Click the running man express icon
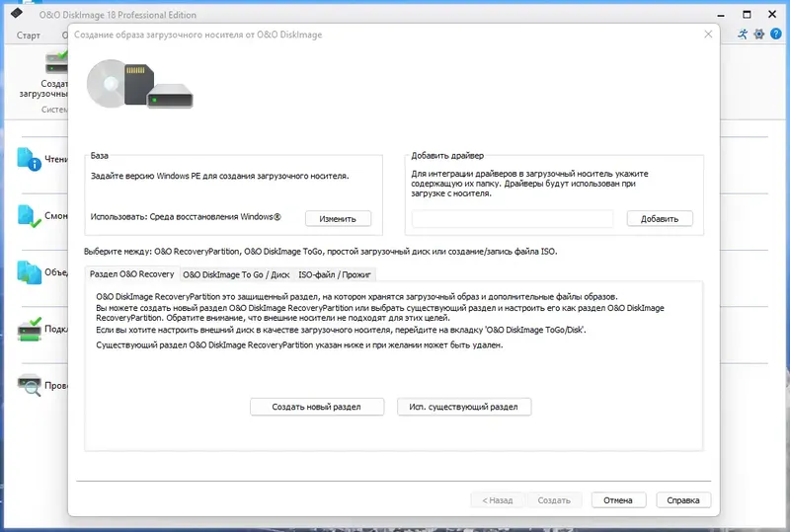Image resolution: width=790 pixels, height=532 pixels. [x=743, y=35]
